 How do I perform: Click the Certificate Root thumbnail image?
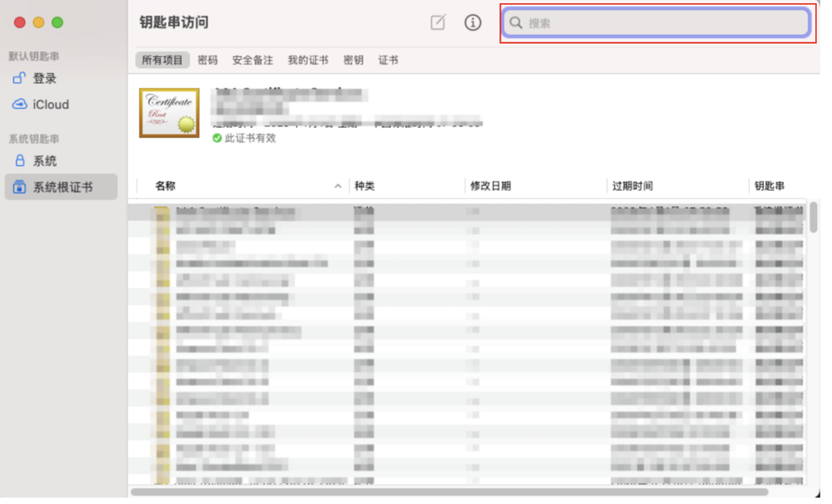pos(169,113)
